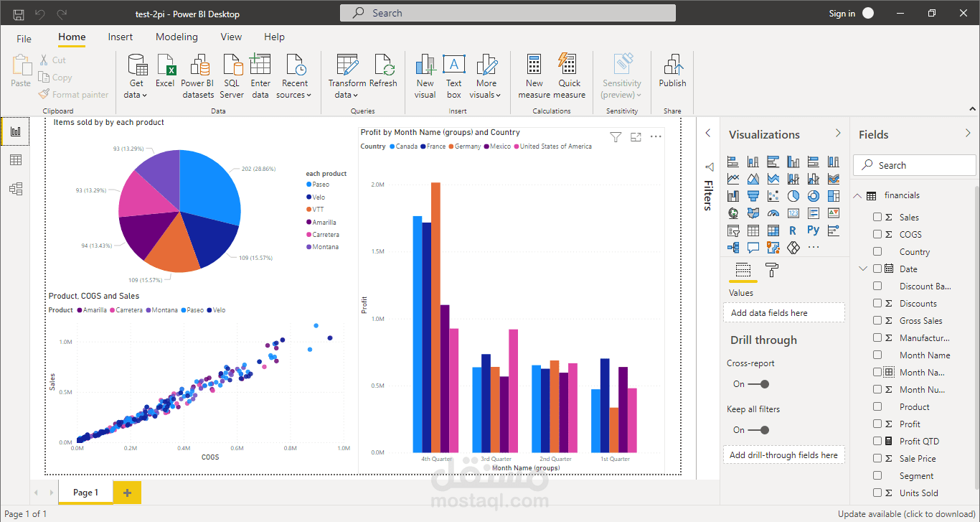Open the Insert ribbon tab
Screen dimensions: 980x522
coord(120,37)
